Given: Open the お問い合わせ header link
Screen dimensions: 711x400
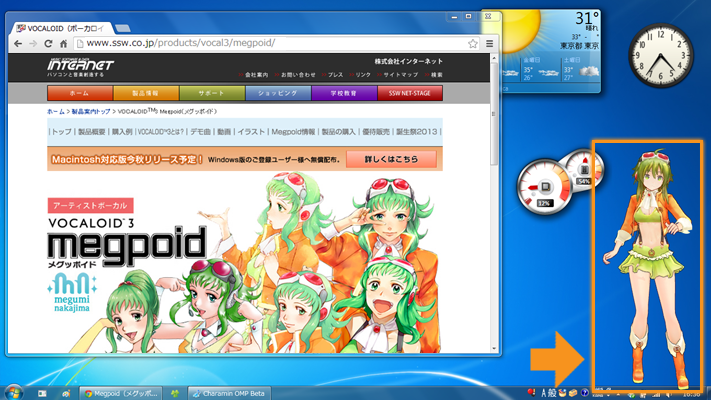Looking at the screenshot, I should point(298,75).
